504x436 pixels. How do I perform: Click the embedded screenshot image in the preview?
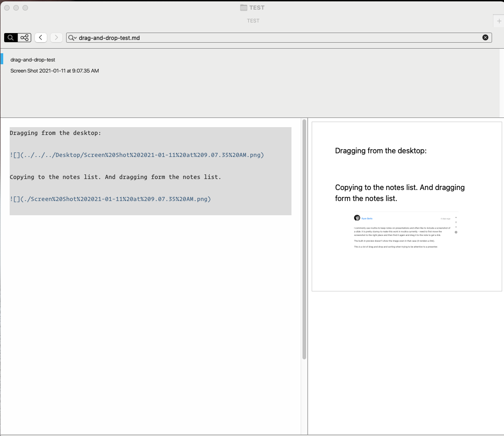[x=406, y=232]
